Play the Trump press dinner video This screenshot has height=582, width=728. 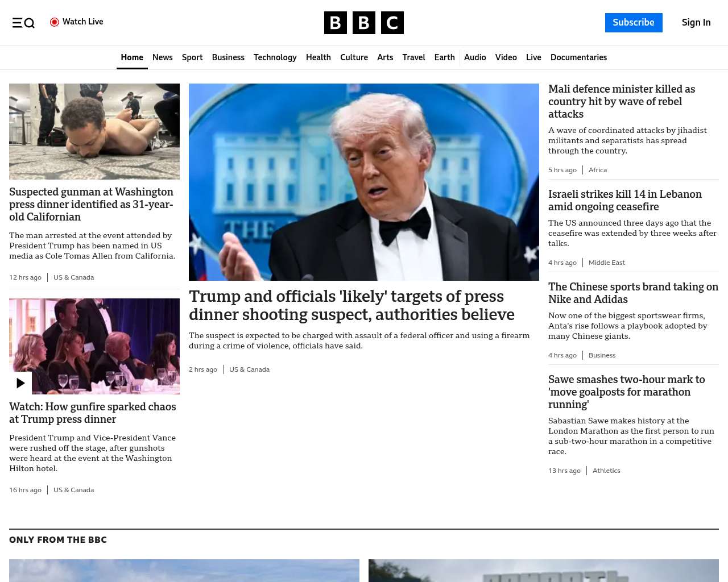pyautogui.click(x=20, y=383)
